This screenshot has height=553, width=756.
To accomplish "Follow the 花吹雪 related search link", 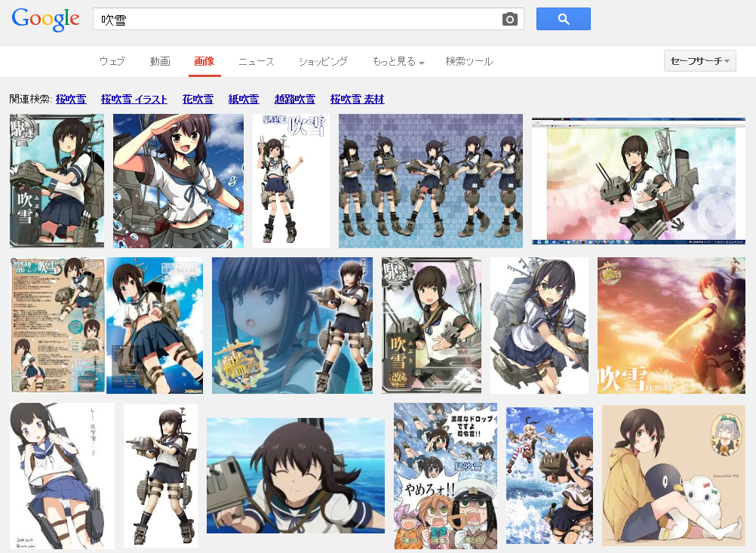I will point(198,100).
